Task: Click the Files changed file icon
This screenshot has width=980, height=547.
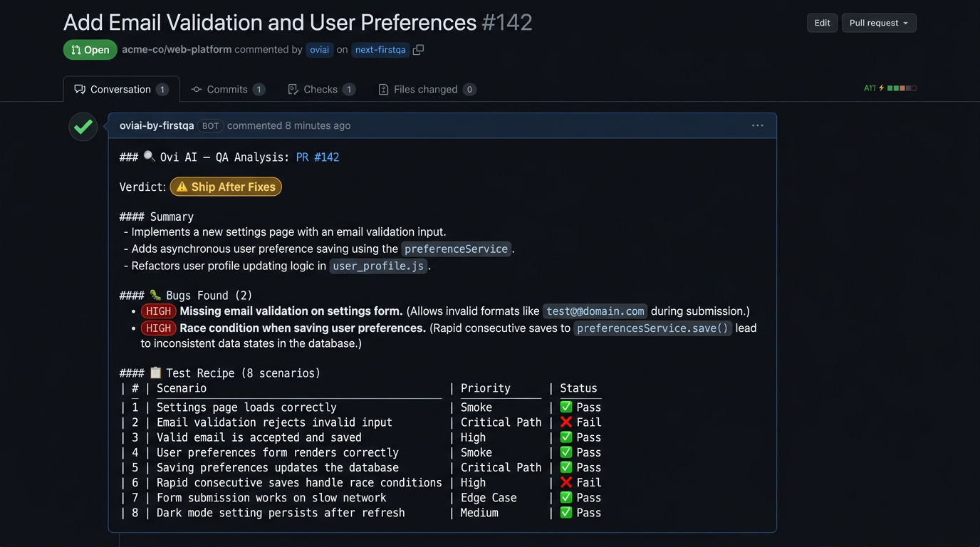Action: tap(382, 89)
